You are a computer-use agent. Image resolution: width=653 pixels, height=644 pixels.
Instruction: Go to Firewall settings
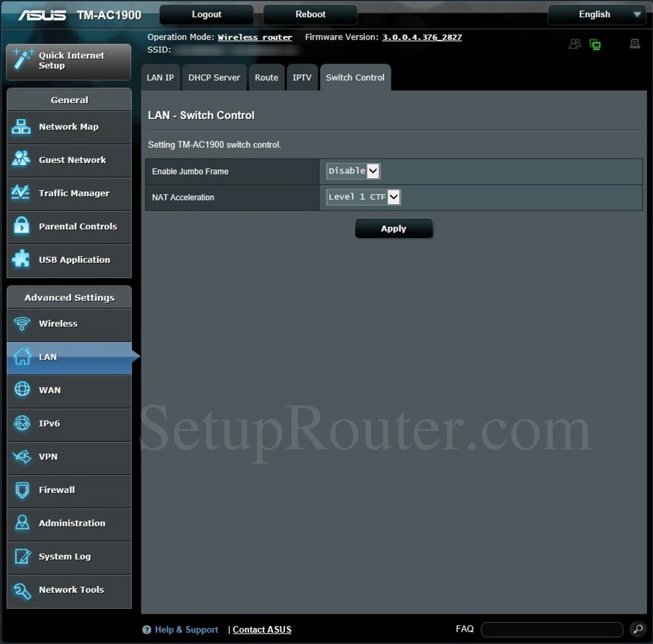pos(69,491)
